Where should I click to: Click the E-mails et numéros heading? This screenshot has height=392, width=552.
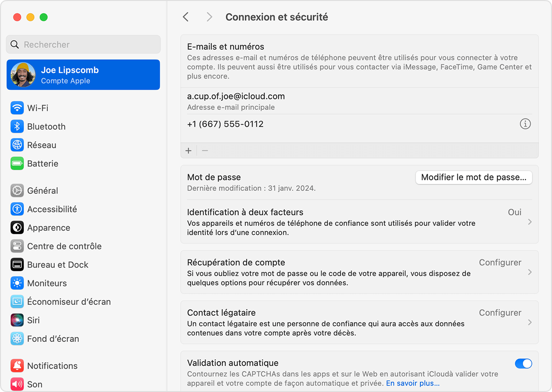tap(225, 46)
